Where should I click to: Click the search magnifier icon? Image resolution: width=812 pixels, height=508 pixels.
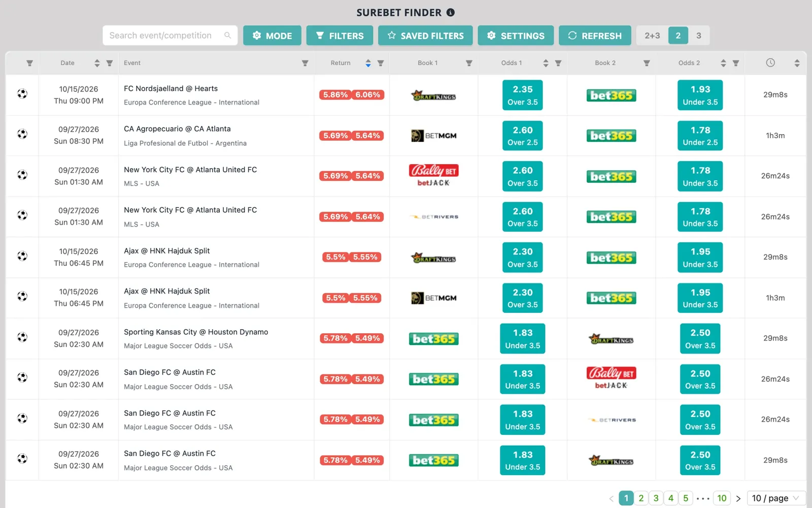(227, 36)
